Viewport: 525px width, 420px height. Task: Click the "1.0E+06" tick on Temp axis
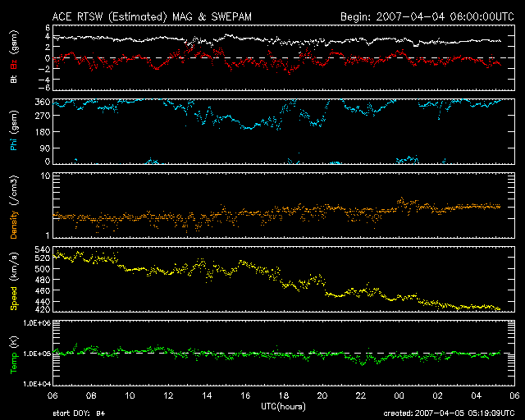point(37,323)
